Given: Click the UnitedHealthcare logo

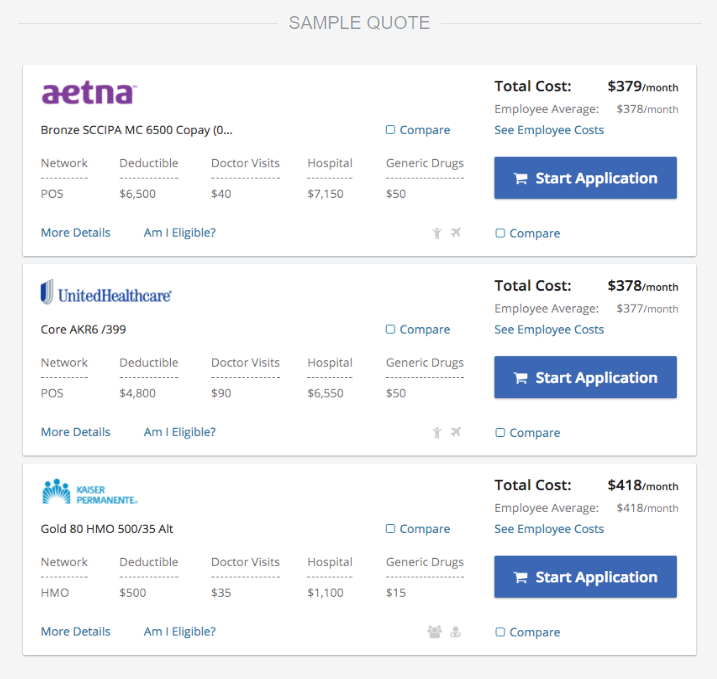Looking at the screenshot, I should click(x=106, y=293).
